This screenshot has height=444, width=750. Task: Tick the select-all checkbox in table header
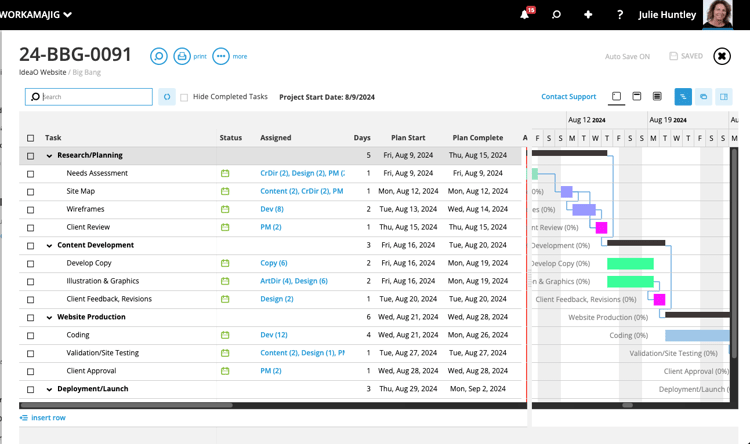pos(30,138)
